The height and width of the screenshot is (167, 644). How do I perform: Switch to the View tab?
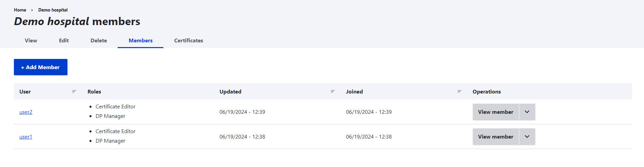[31, 41]
